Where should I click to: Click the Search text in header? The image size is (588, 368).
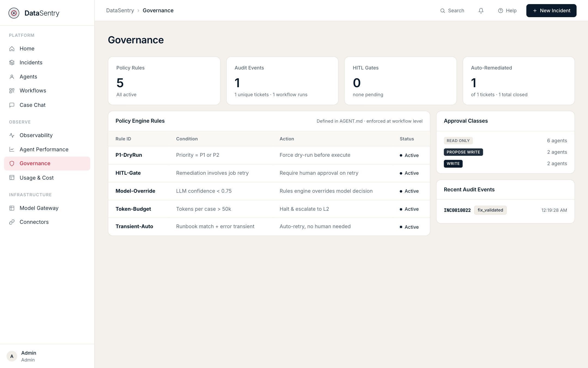tap(456, 11)
